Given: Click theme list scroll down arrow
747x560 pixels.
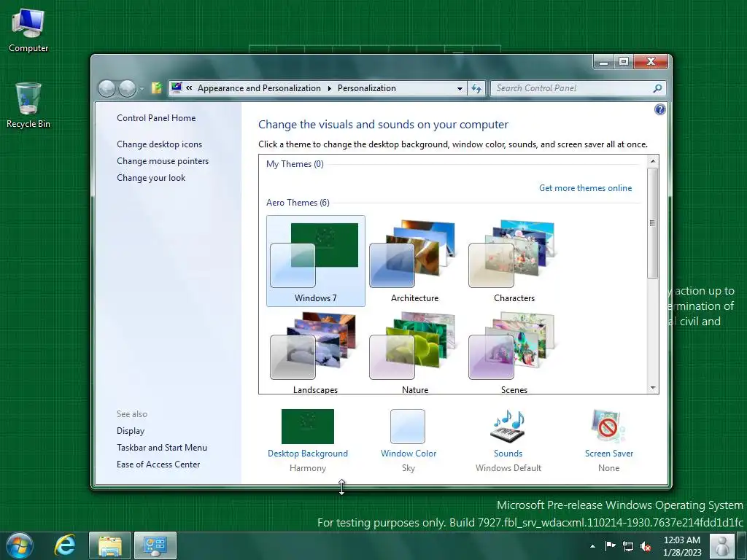Looking at the screenshot, I should (653, 388).
